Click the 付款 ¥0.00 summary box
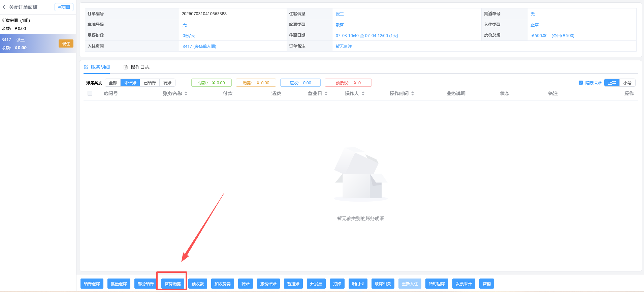Image resolution: width=644 pixels, height=292 pixels. tap(212, 83)
